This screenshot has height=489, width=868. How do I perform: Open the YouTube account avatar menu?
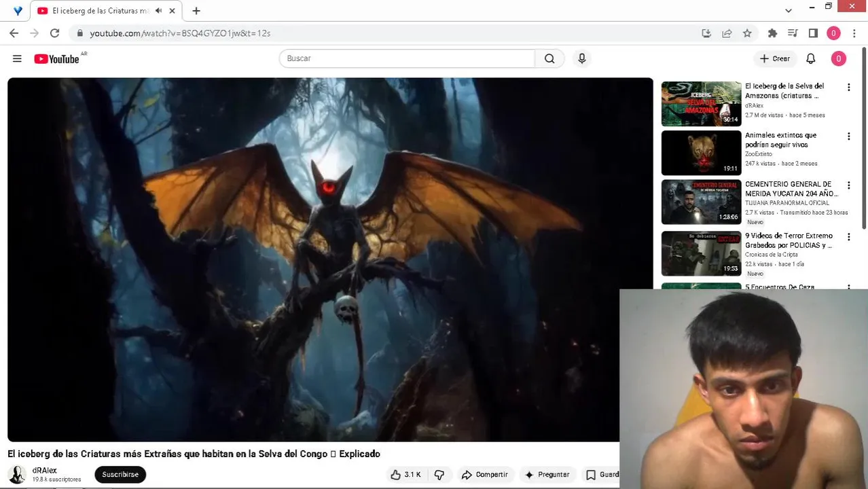(838, 58)
